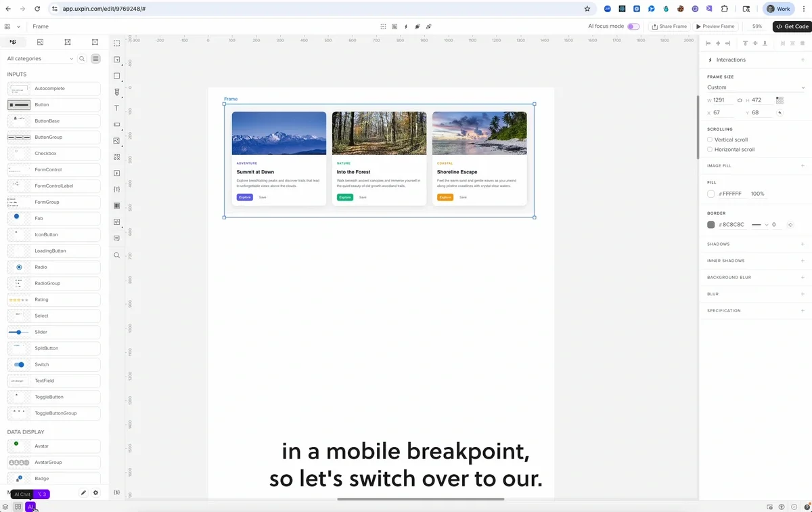Select the marquee selection tool in vertical toolbar

coord(116,43)
